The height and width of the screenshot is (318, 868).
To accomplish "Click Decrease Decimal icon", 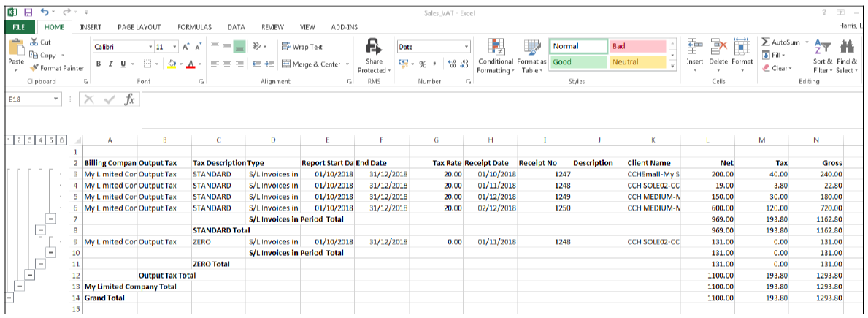I will pyautogui.click(x=464, y=64).
